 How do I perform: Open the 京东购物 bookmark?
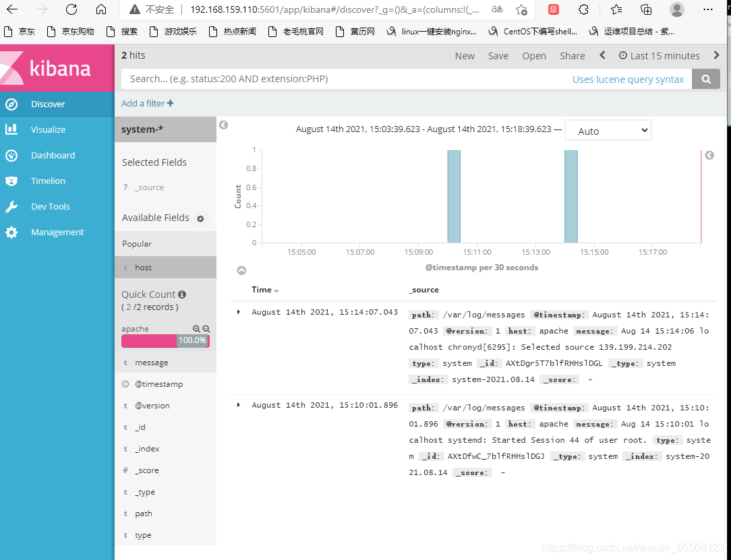click(71, 32)
